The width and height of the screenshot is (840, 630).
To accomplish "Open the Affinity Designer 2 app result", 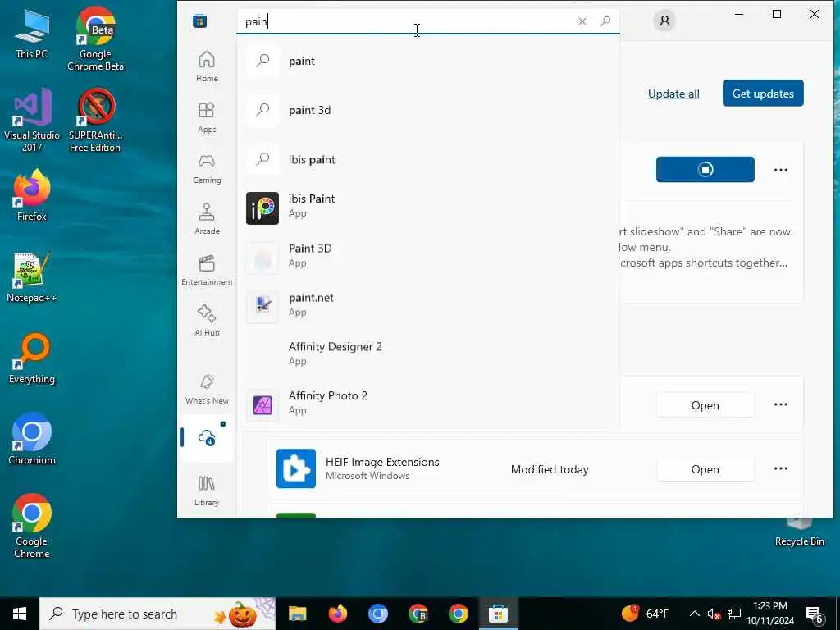I will [x=428, y=355].
